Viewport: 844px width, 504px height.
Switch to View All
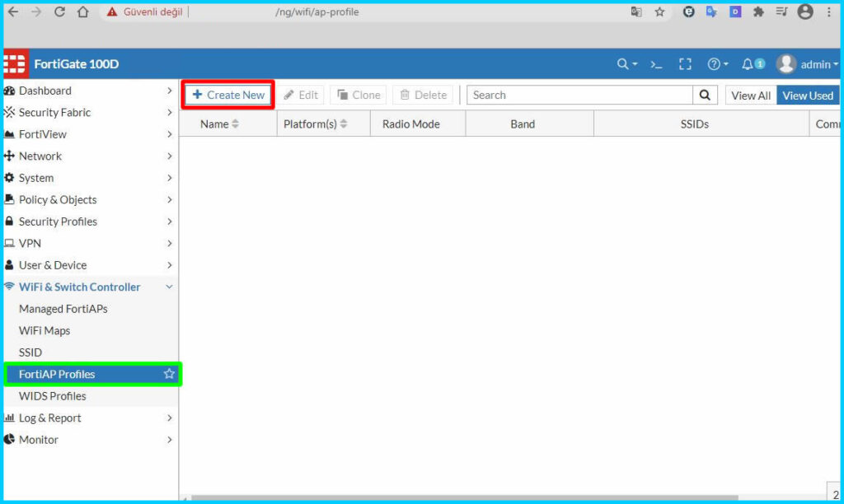pyautogui.click(x=751, y=96)
